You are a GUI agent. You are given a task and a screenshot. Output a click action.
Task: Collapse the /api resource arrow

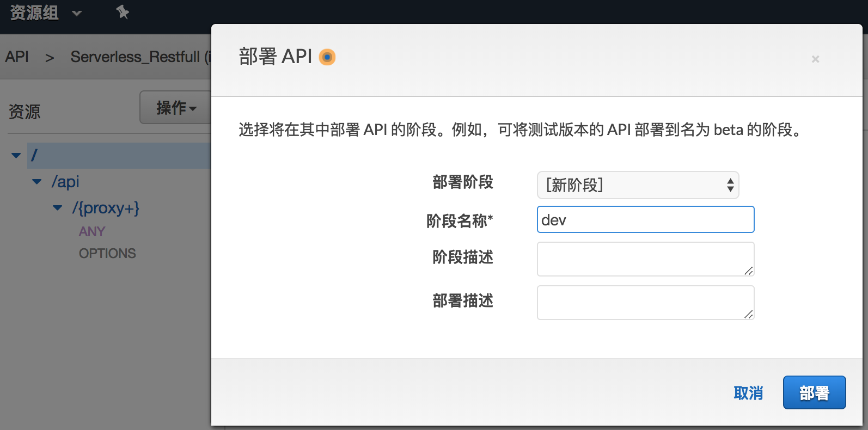click(x=37, y=182)
